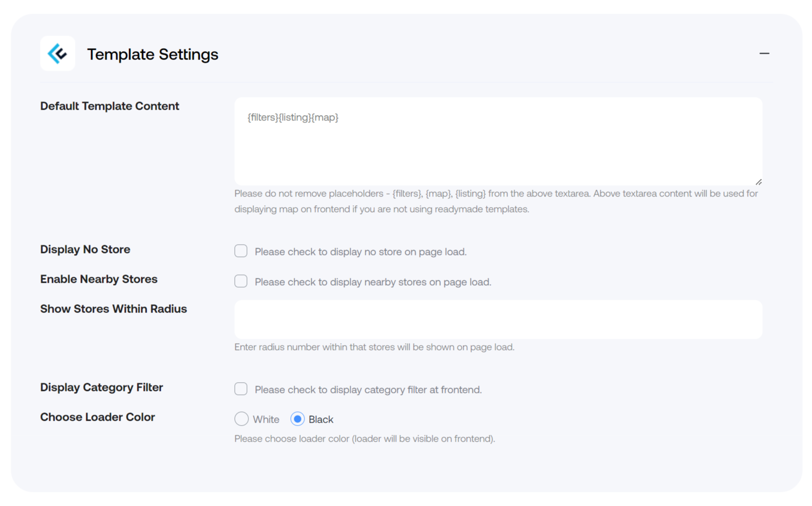The image size is (812, 506).
Task: Click the textarea resize handle corner
Action: coord(758,182)
